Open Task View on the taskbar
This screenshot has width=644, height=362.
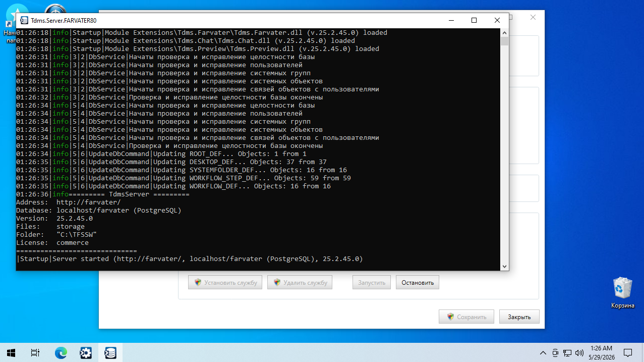[35, 352]
